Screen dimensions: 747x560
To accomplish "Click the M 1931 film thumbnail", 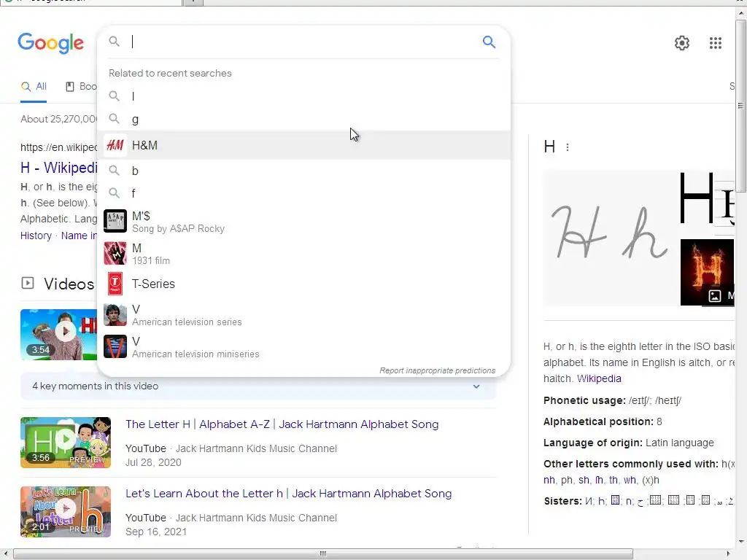I will [x=115, y=253].
